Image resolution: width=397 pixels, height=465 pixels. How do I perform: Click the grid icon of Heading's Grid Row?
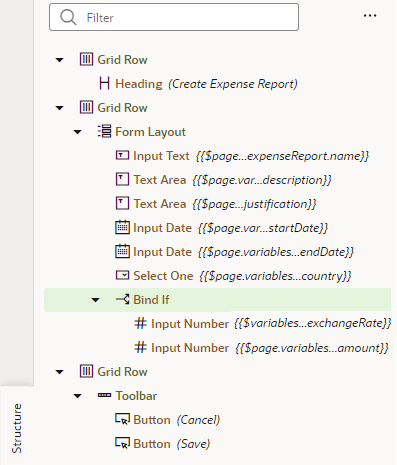(86, 60)
